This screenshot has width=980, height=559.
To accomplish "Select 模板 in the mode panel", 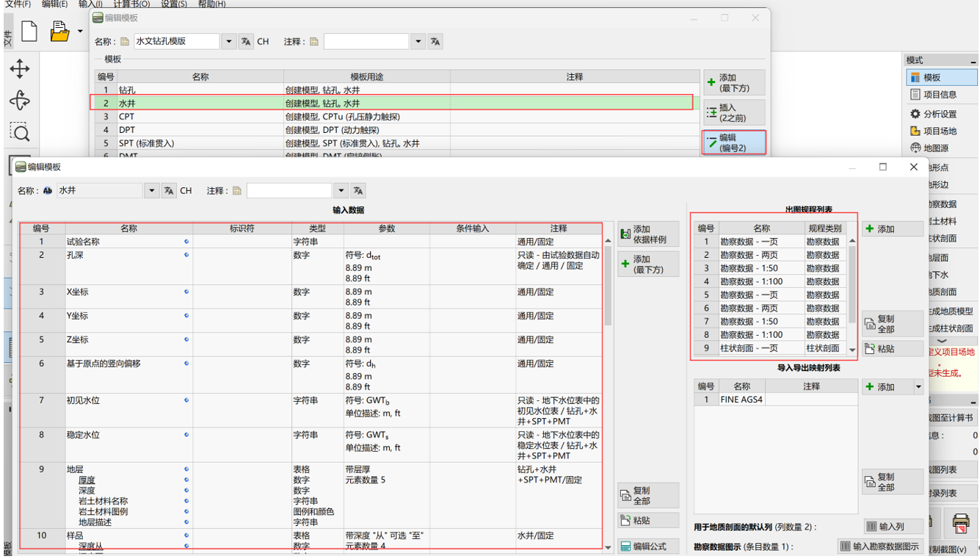I will [942, 77].
